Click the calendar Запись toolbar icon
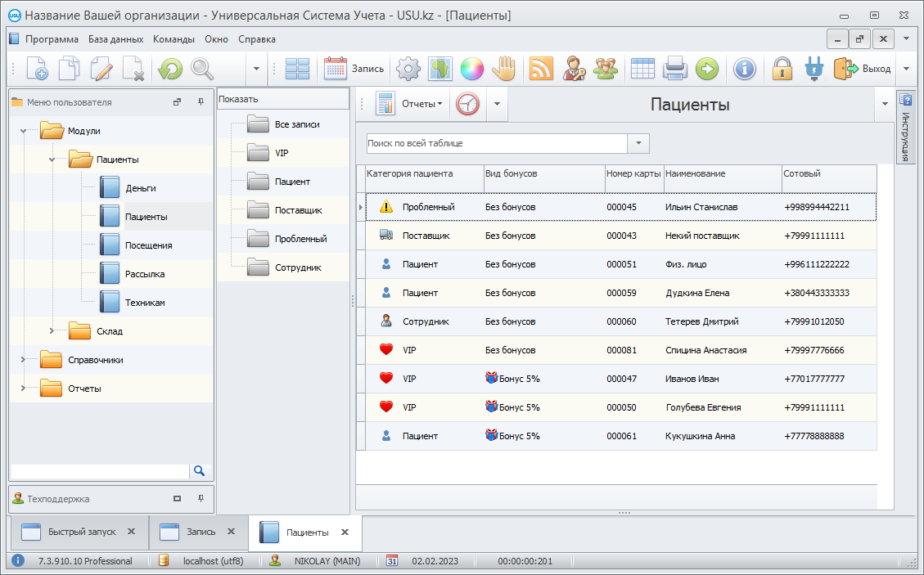Image resolution: width=924 pixels, height=575 pixels. point(336,70)
